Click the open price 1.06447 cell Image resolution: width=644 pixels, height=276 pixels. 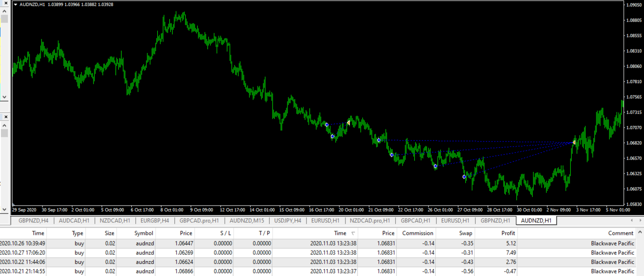pyautogui.click(x=183, y=243)
